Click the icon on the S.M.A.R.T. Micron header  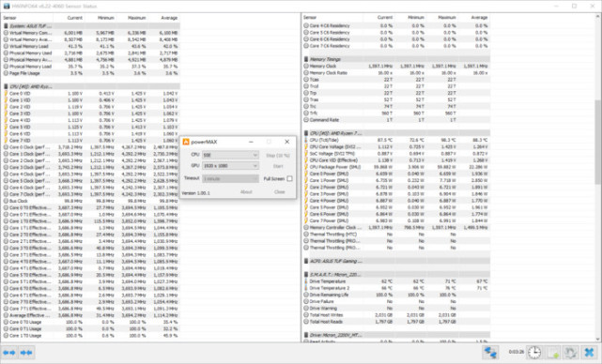(306, 275)
